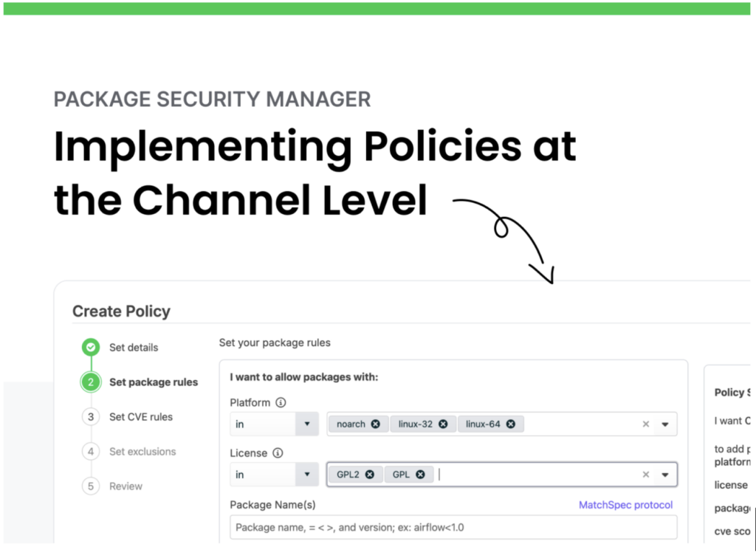The height and width of the screenshot is (555, 756).
Task: Go to Set details step
Action: click(x=133, y=348)
